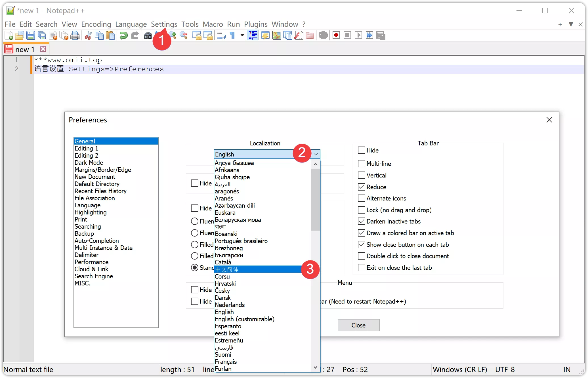Image resolution: width=588 pixels, height=378 pixels.
Task: Open the Settings menu
Action: 164,24
